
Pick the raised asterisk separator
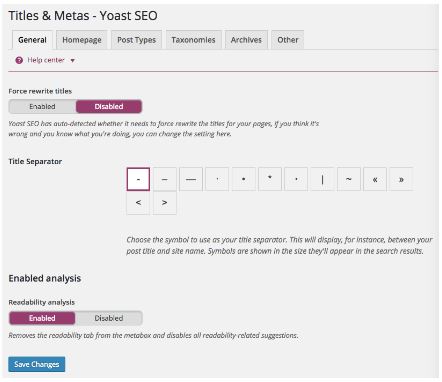(x=270, y=179)
